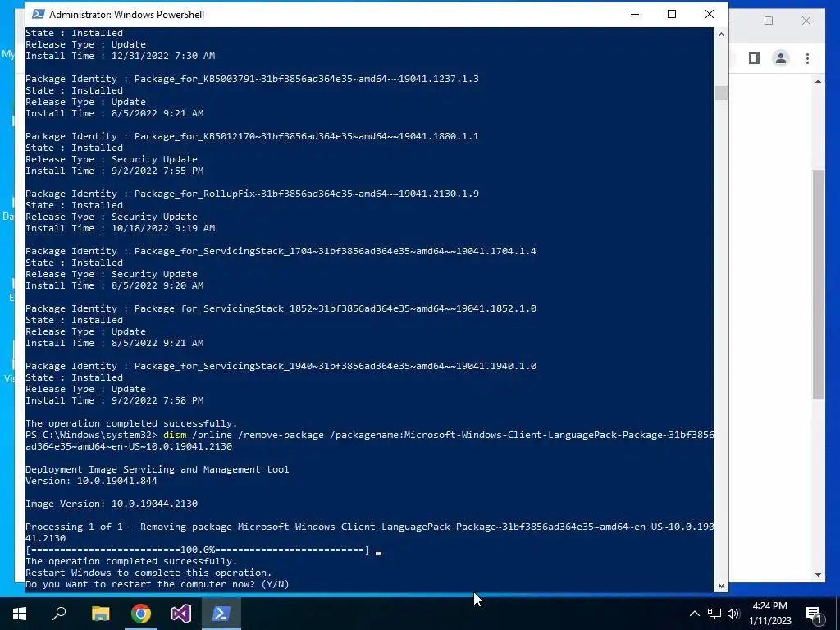
Task: Open the Chrome three-dot menu
Action: (807, 58)
